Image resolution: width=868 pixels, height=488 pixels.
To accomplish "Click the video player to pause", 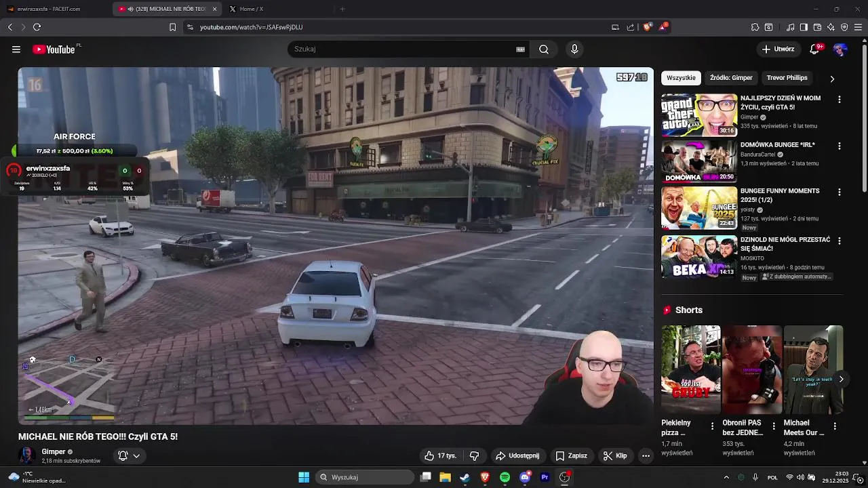I will [336, 245].
